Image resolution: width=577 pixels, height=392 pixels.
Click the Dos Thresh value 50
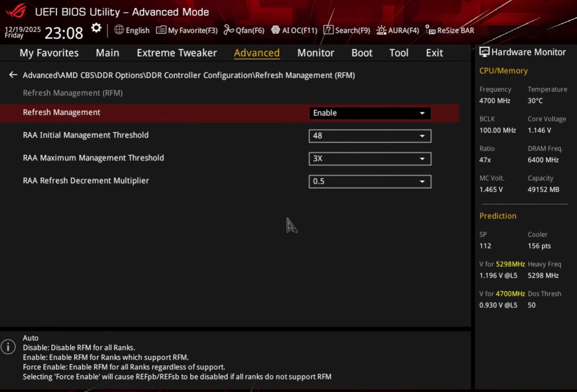coord(532,305)
